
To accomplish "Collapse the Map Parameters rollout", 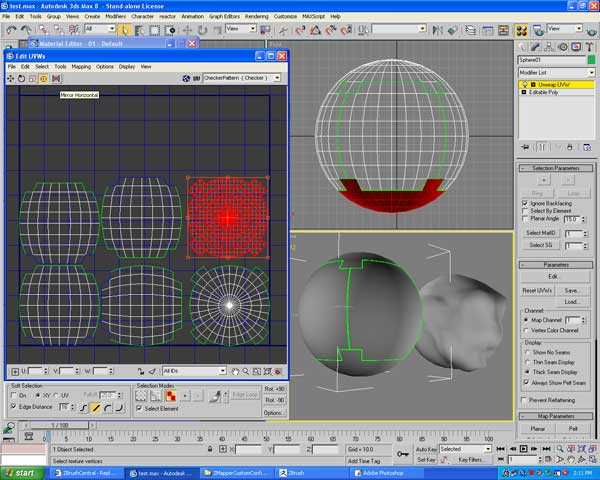I will pyautogui.click(x=556, y=416).
